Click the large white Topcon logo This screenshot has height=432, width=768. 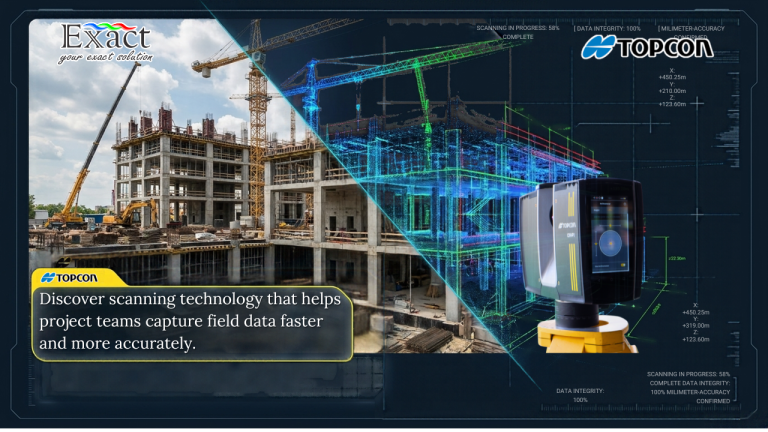[x=647, y=48]
